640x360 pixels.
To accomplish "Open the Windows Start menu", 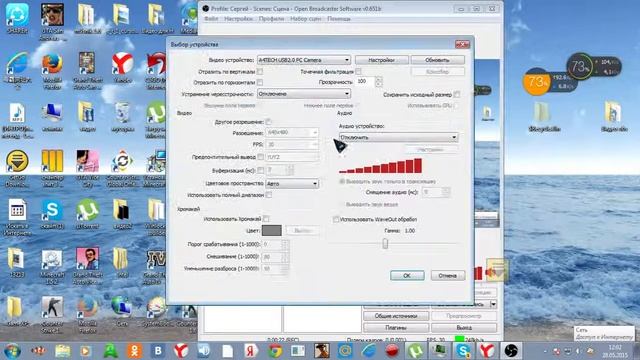I will tap(12, 351).
